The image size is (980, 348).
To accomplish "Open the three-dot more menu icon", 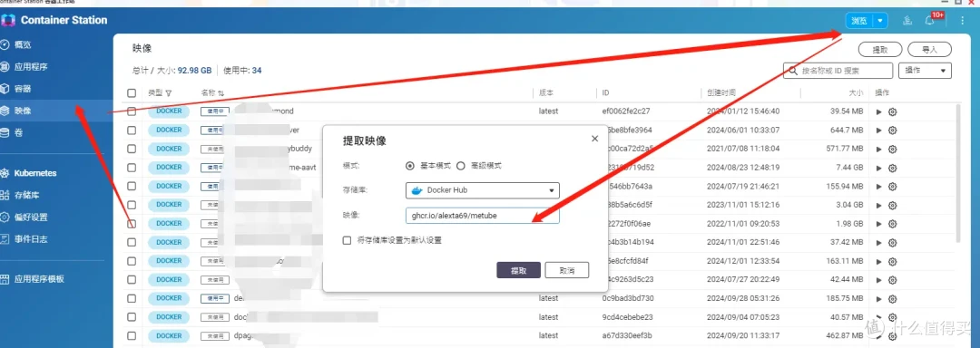I will point(963,21).
